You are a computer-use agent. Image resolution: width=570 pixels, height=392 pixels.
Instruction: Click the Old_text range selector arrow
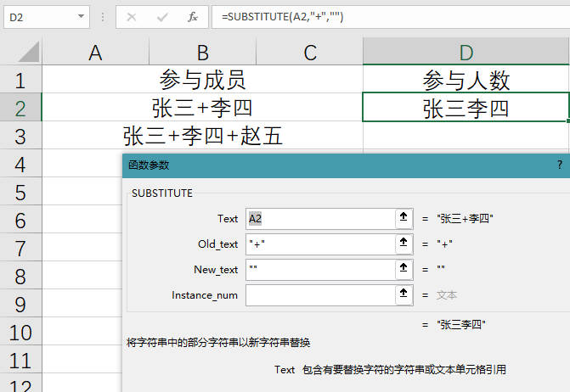coord(402,244)
